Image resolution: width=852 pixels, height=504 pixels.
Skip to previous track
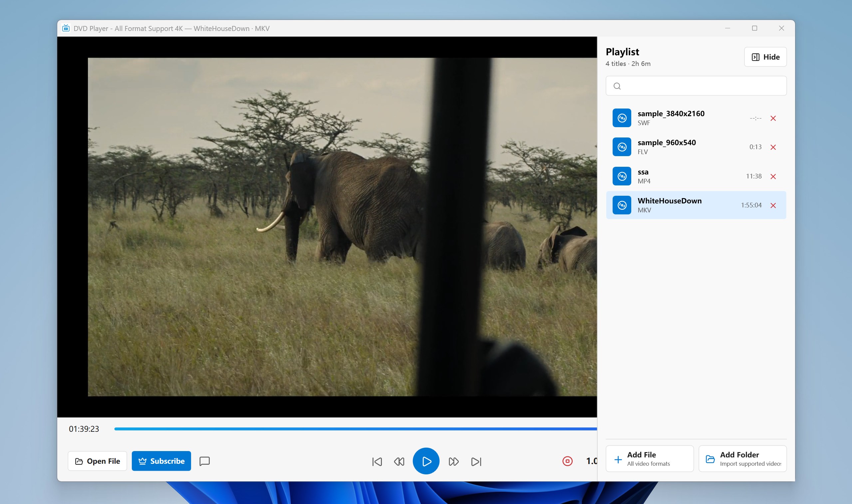[x=377, y=461]
